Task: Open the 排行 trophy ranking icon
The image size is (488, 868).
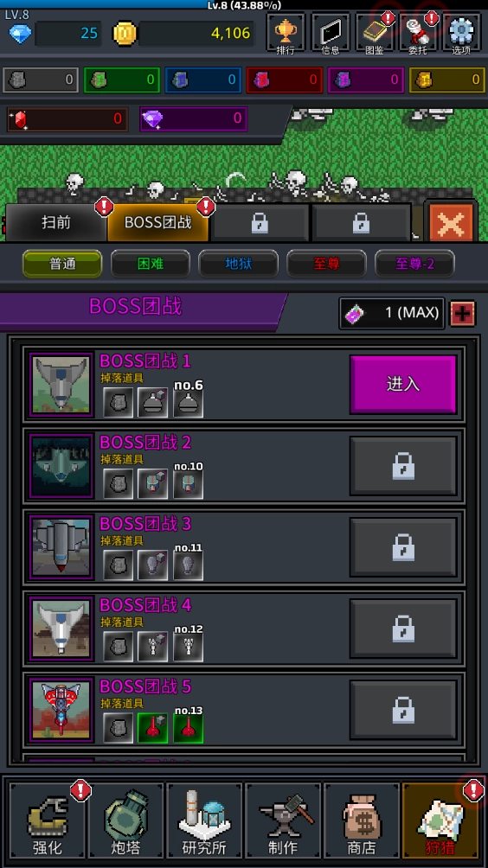Action: click(286, 33)
